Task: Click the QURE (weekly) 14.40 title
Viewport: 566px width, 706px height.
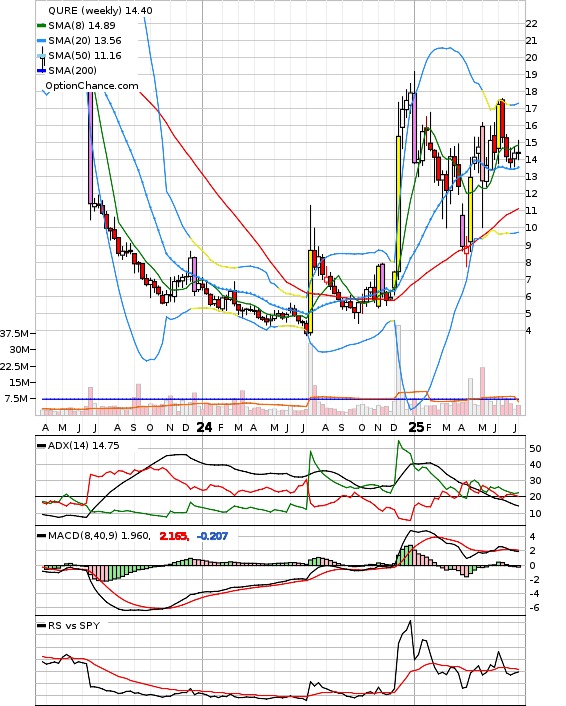Action: point(100,10)
